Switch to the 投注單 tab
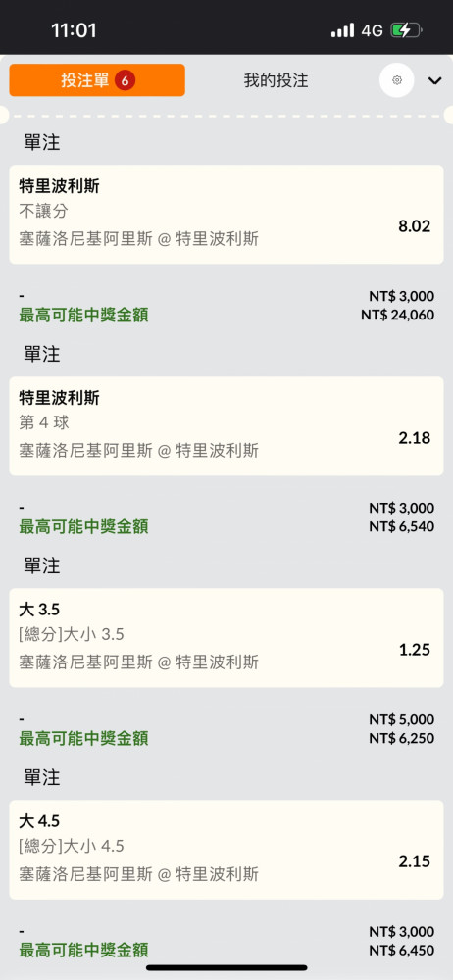Screen dimensions: 453x980 point(97,80)
